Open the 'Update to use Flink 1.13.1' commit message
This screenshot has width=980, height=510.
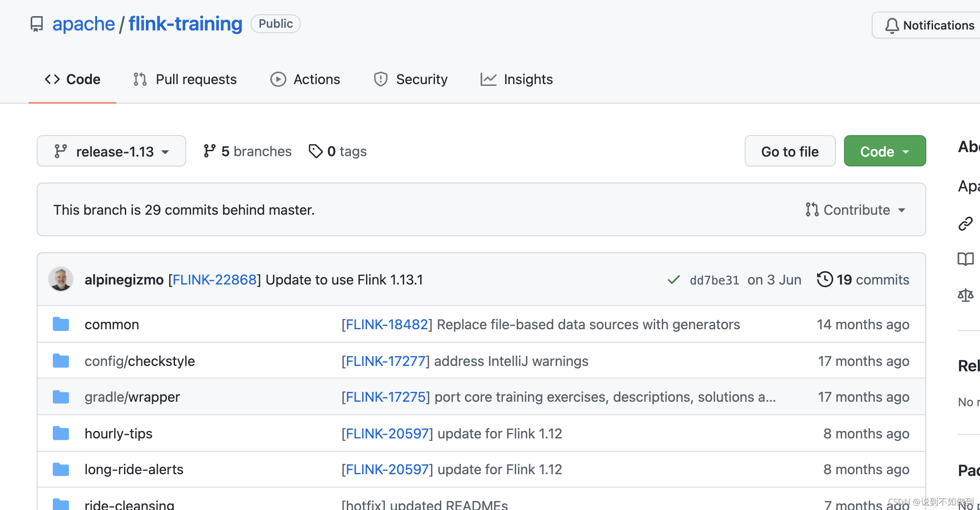tap(344, 280)
